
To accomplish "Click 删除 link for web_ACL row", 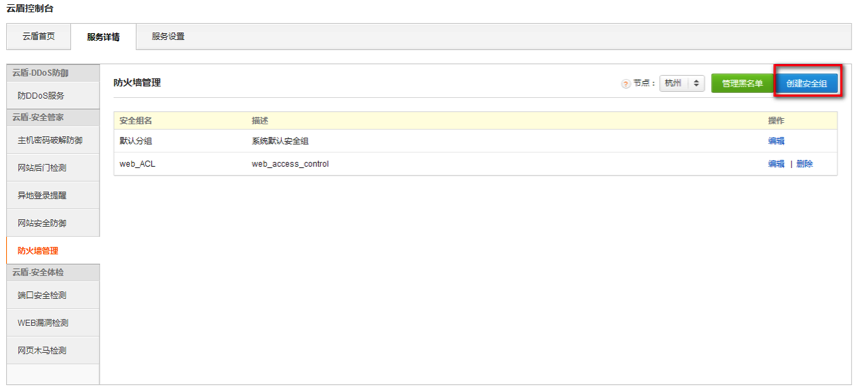I will (805, 163).
